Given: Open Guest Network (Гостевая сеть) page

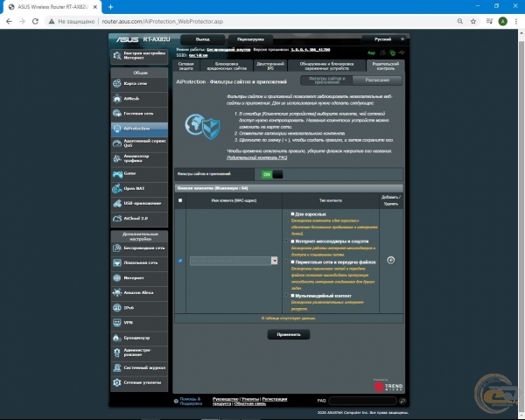Looking at the screenshot, I should (x=139, y=114).
